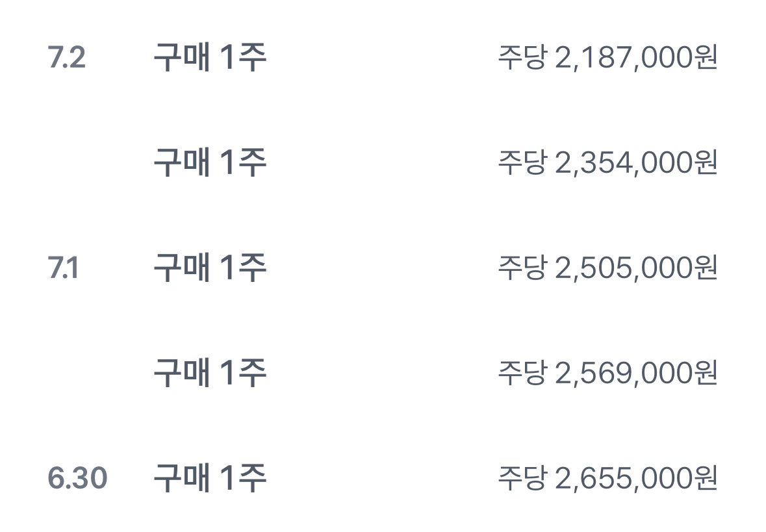The height and width of the screenshot is (532, 766).
Task: Tap the 2,655,000원 price amount
Action: tap(636, 478)
